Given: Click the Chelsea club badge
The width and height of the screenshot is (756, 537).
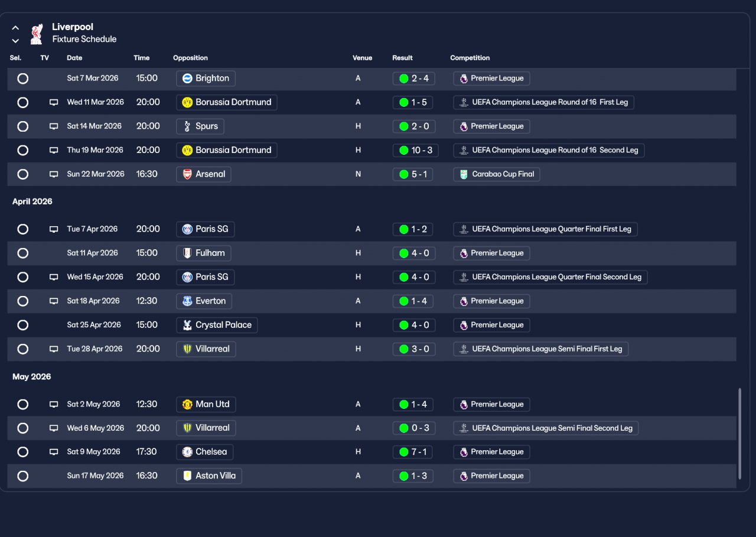Looking at the screenshot, I should point(187,452).
